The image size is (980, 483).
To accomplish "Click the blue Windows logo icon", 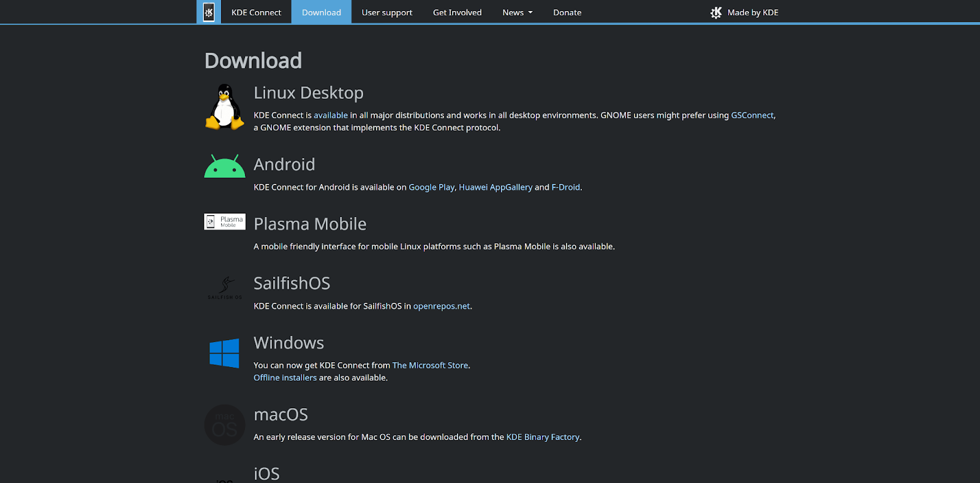I will coord(224,353).
